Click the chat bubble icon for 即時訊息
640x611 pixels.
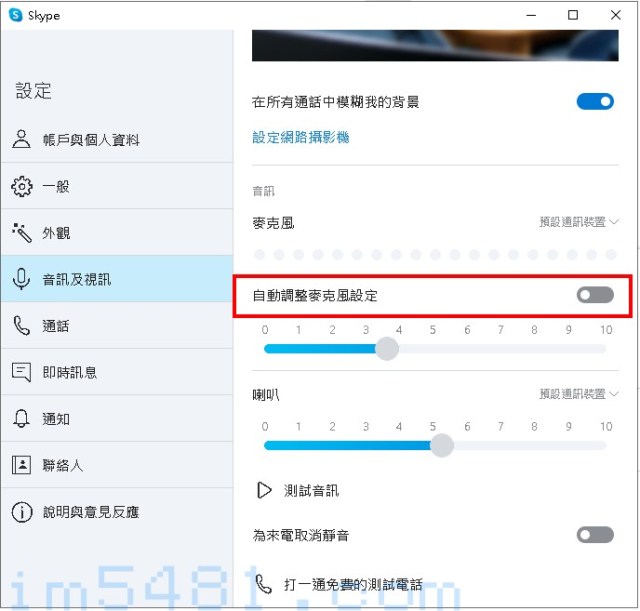21,372
